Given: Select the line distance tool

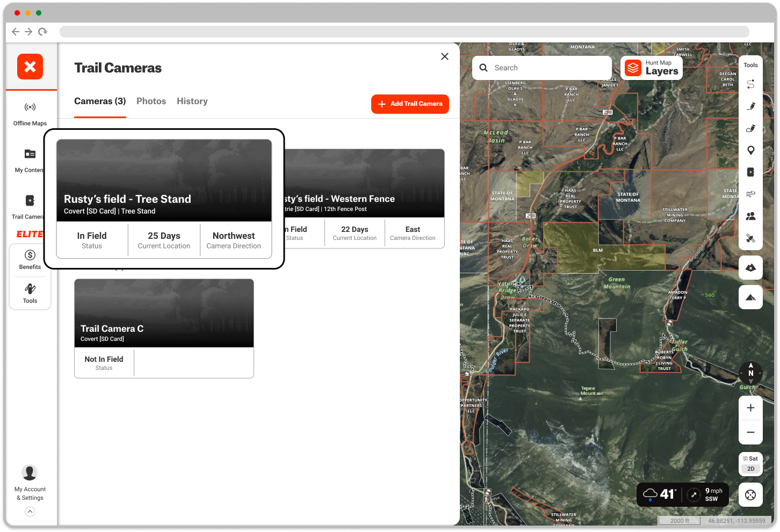Looking at the screenshot, I should 750,84.
